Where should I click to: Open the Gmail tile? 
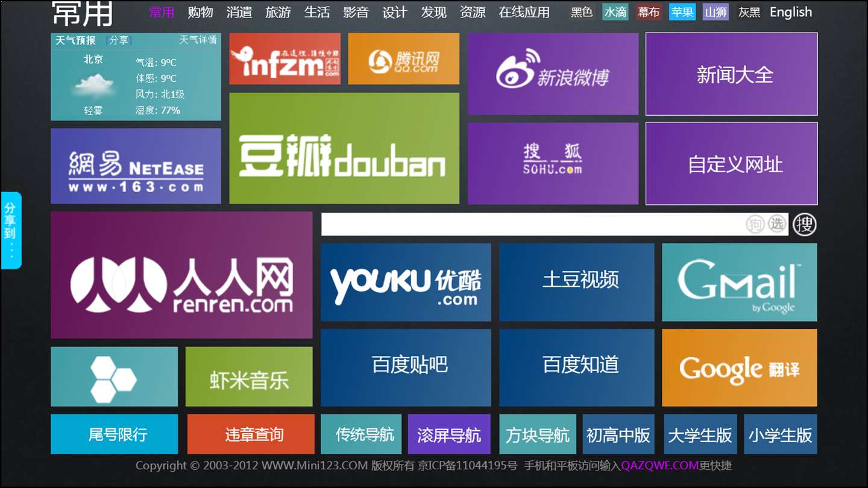(740, 282)
